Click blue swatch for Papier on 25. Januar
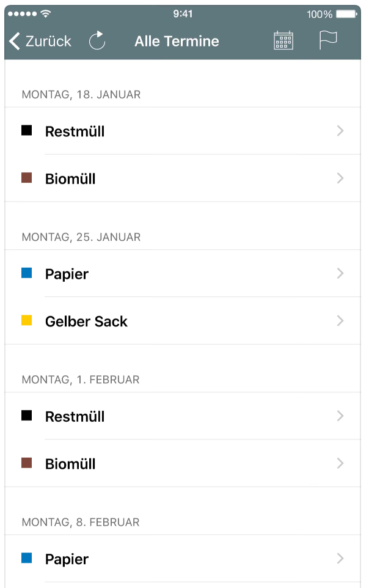369x588 pixels. [x=27, y=273]
